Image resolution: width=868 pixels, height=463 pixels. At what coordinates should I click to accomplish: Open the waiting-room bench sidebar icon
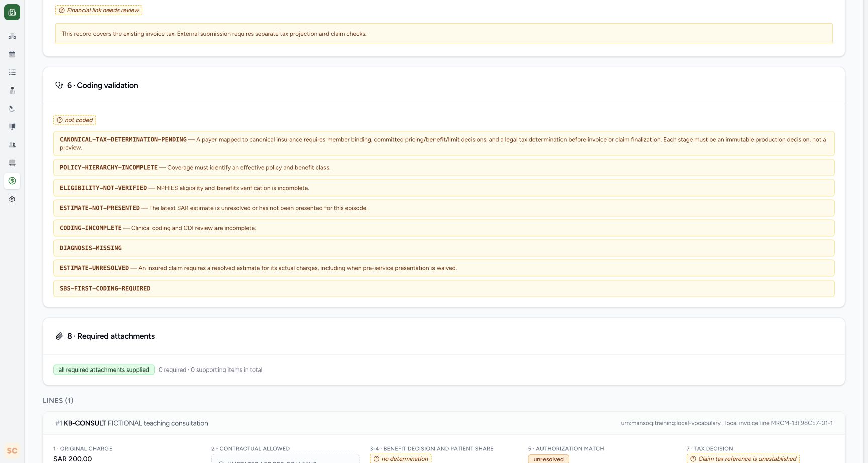click(12, 163)
